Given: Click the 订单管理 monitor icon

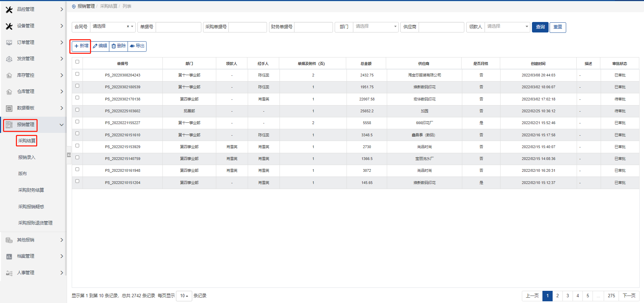Looking at the screenshot, I should 9,42.
